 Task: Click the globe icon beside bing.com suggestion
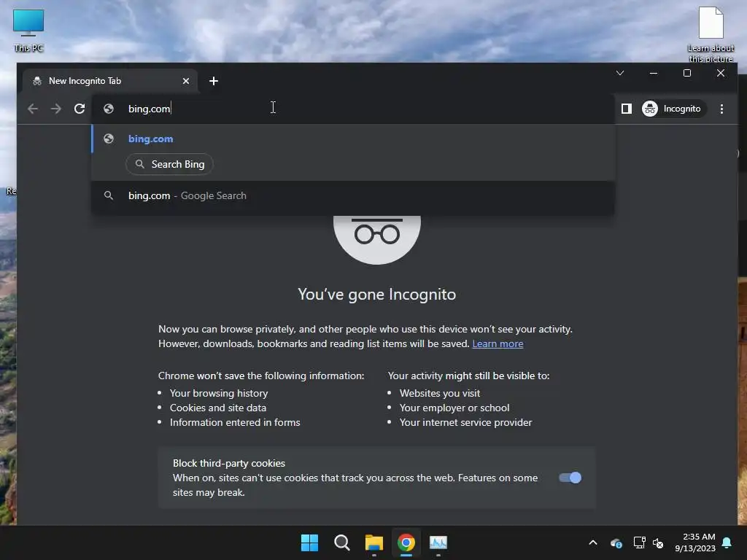pyautogui.click(x=109, y=139)
